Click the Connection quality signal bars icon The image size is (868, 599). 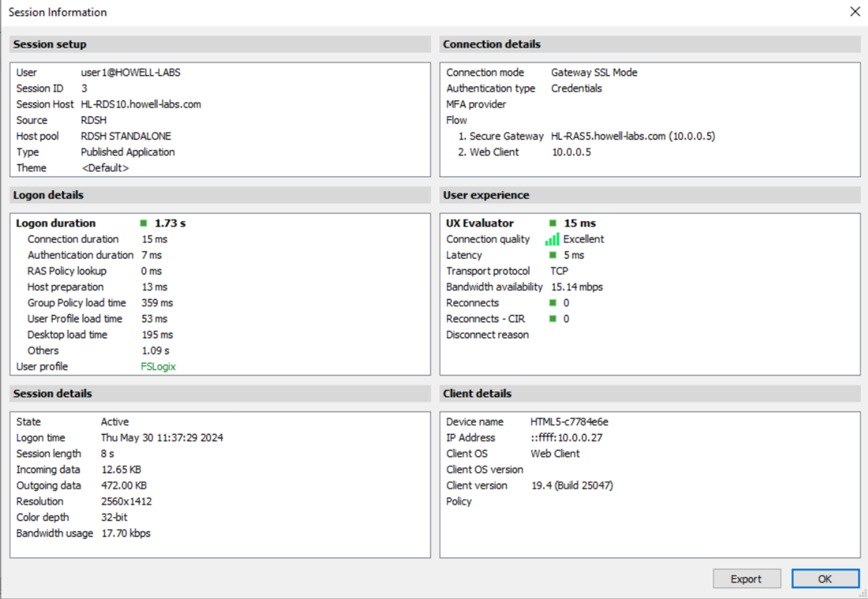point(552,240)
